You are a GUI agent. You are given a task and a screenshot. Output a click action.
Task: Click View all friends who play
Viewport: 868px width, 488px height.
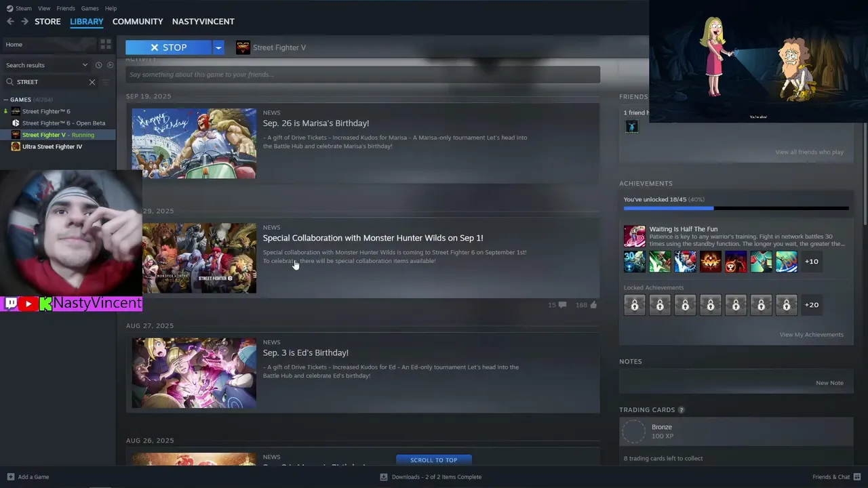tap(810, 152)
